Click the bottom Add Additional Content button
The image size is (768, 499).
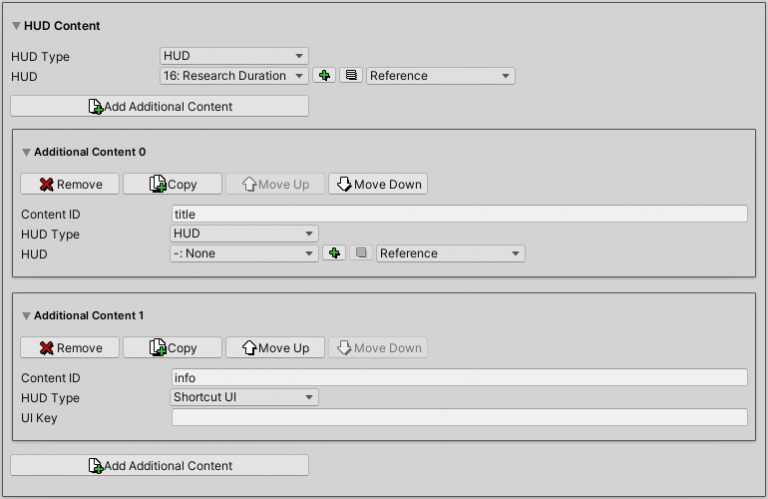tap(159, 465)
